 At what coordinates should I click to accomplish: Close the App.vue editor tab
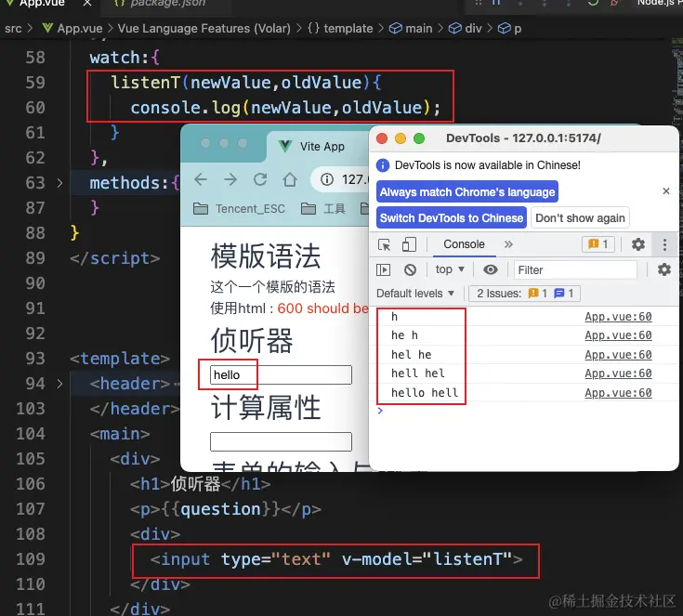(x=87, y=4)
